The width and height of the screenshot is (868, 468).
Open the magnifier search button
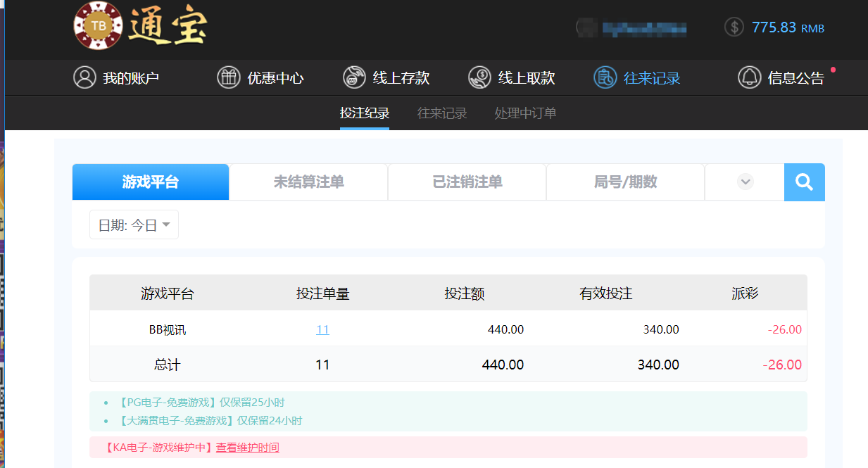pos(804,182)
